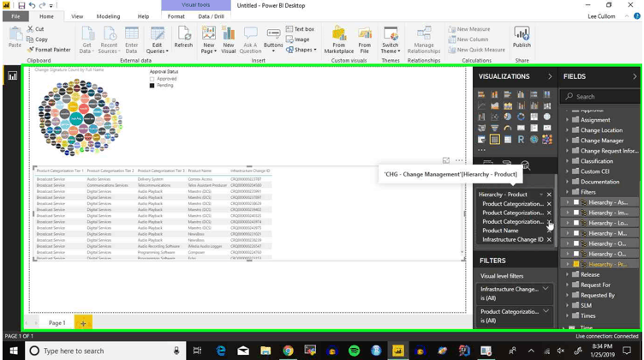Screen dimensions: 644x360
Task: Collapse the Fields pane
Action: coord(635,76)
